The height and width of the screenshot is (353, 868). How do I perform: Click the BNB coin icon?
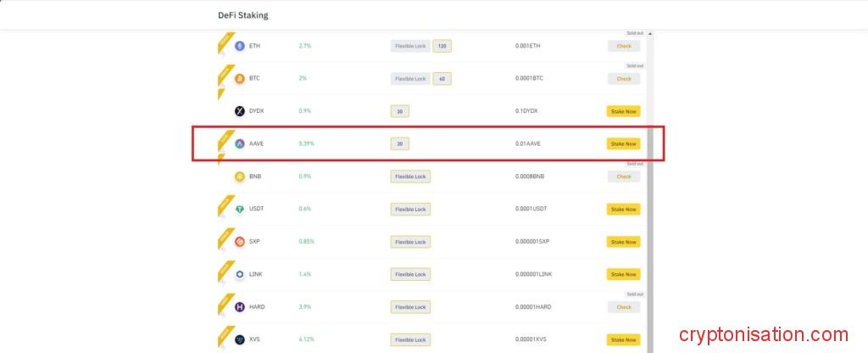pos(240,176)
